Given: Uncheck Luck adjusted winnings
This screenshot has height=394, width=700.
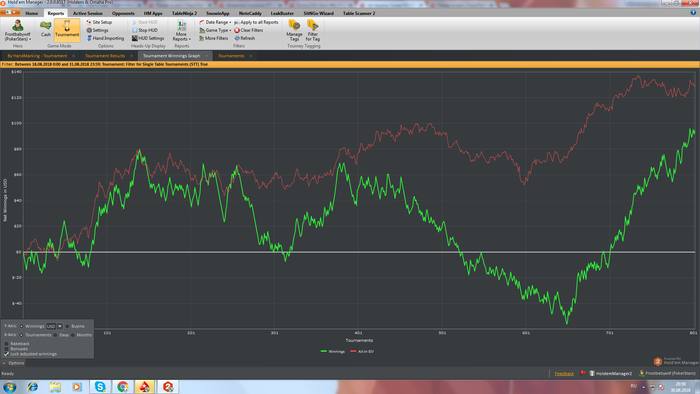Looking at the screenshot, I should (x=6, y=354).
